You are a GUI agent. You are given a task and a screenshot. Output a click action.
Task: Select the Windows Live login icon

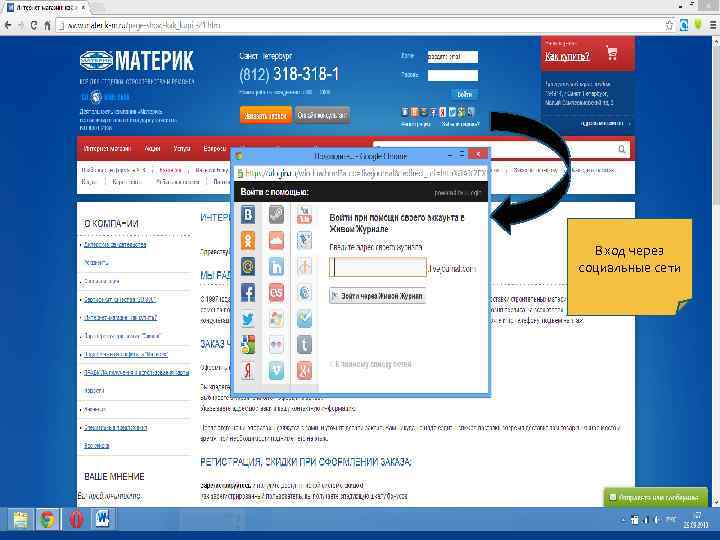(x=276, y=318)
